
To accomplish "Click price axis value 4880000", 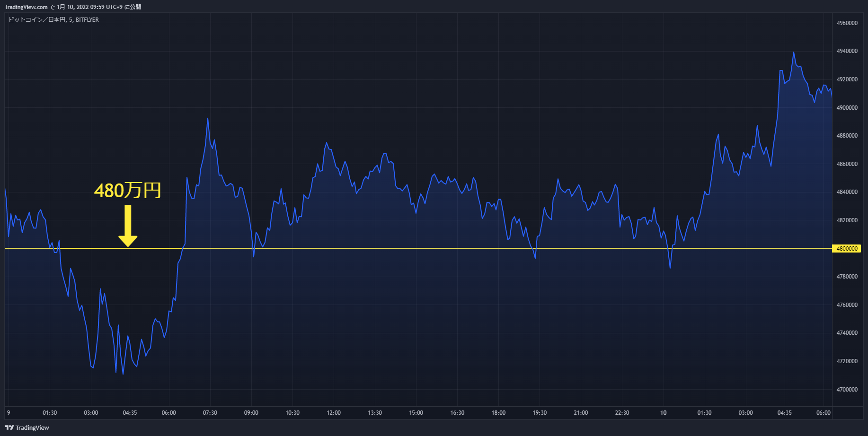I will [x=847, y=136].
